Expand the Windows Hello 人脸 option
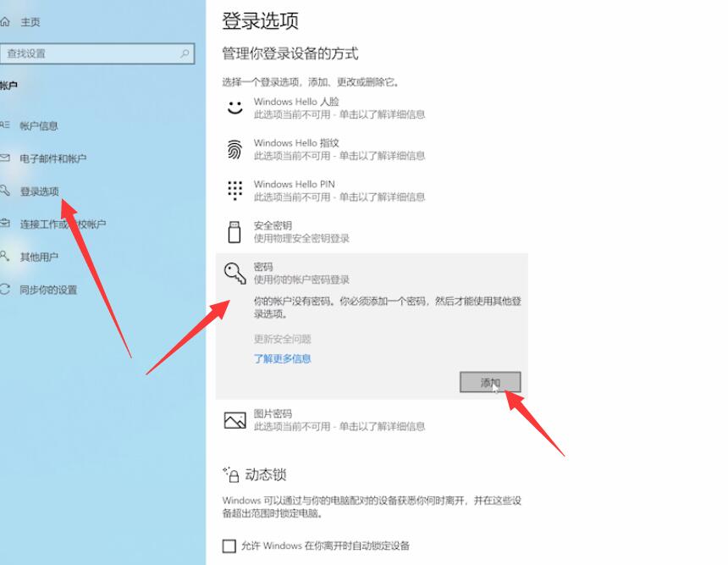The width and height of the screenshot is (728, 565). (x=372, y=108)
